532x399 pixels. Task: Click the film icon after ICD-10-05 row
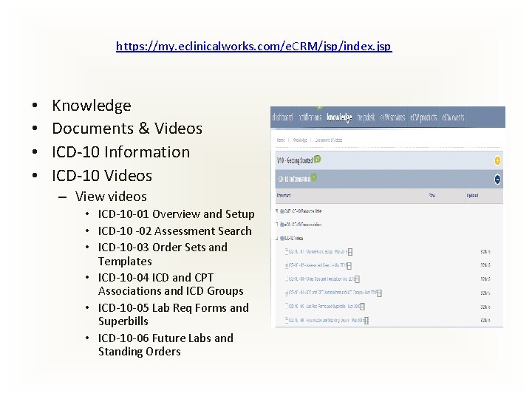pos(363,307)
